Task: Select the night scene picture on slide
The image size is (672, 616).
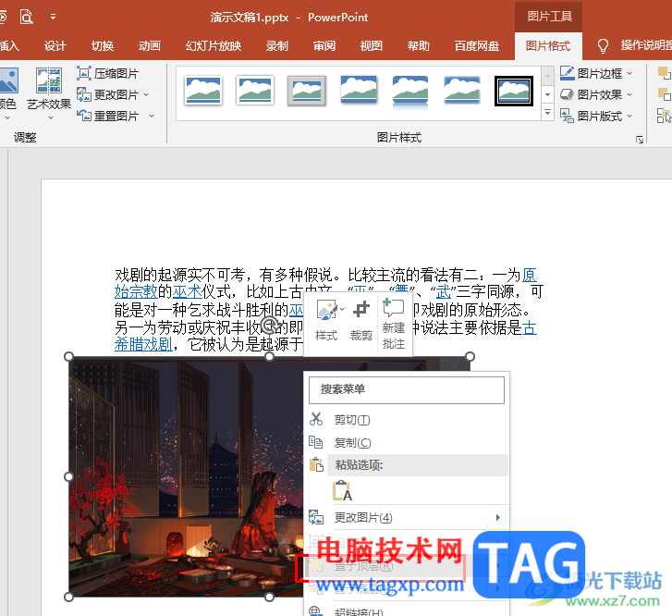Action: tap(186, 476)
